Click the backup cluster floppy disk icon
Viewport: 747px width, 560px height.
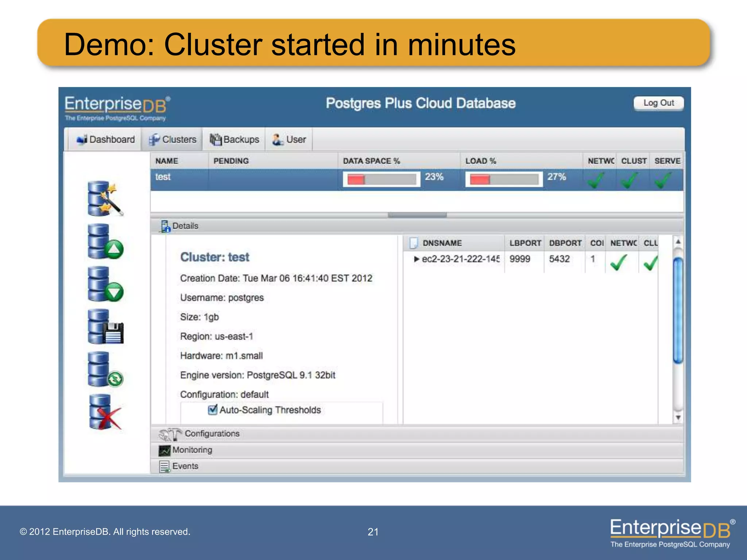(x=105, y=327)
